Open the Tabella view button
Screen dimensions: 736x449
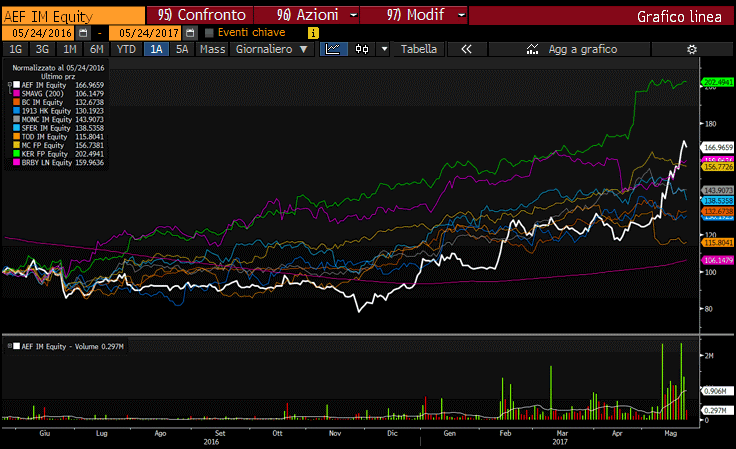click(x=419, y=49)
